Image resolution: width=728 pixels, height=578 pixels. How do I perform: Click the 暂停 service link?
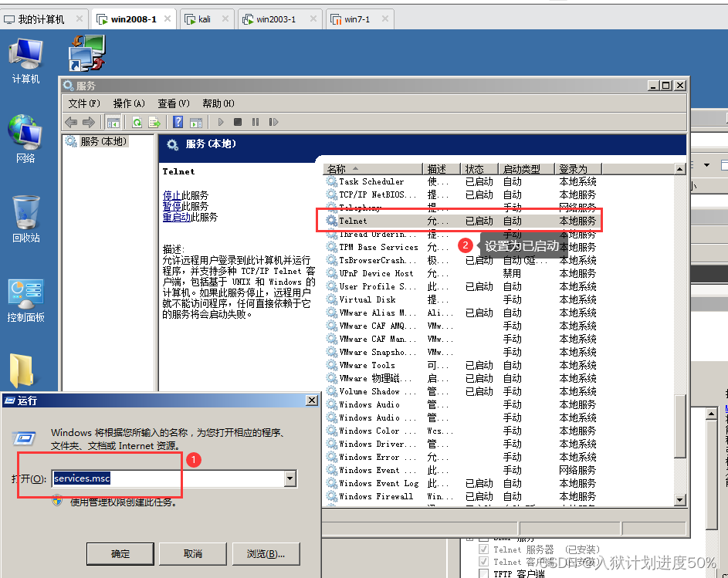(171, 206)
